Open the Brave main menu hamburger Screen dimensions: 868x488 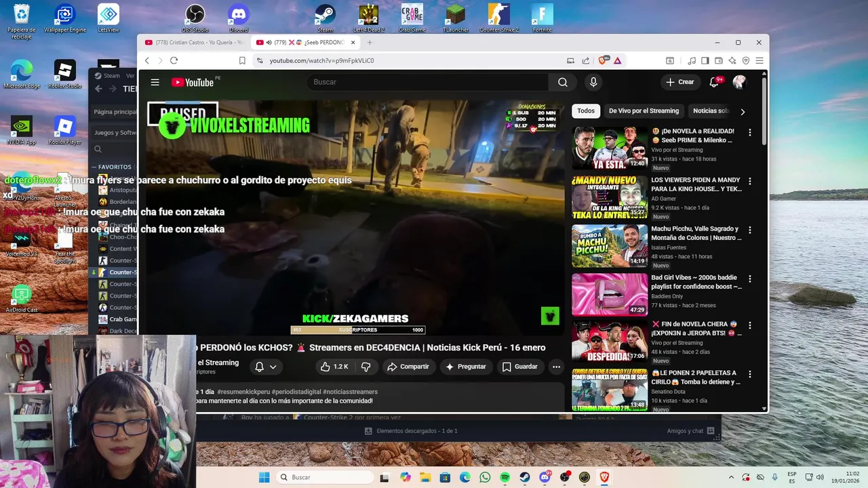point(759,60)
